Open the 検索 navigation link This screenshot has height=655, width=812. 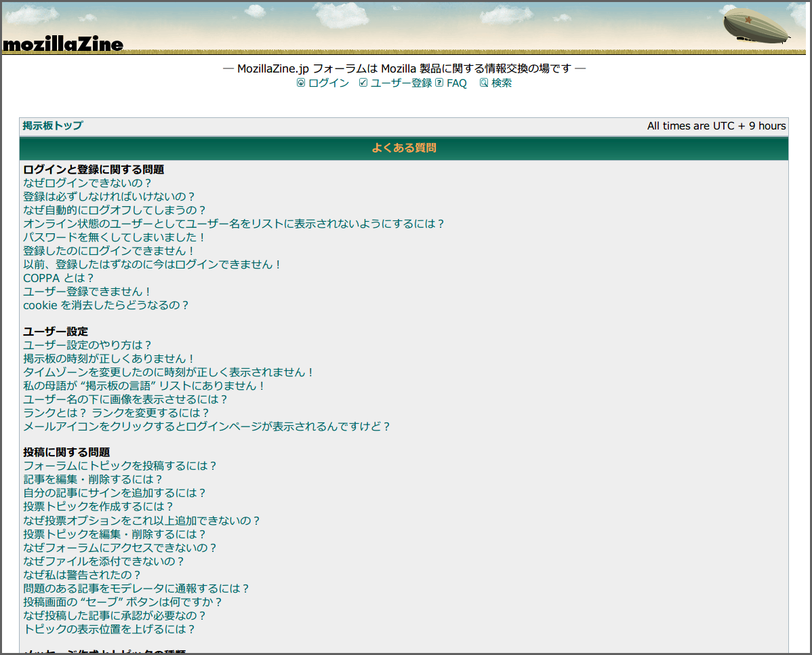(502, 83)
